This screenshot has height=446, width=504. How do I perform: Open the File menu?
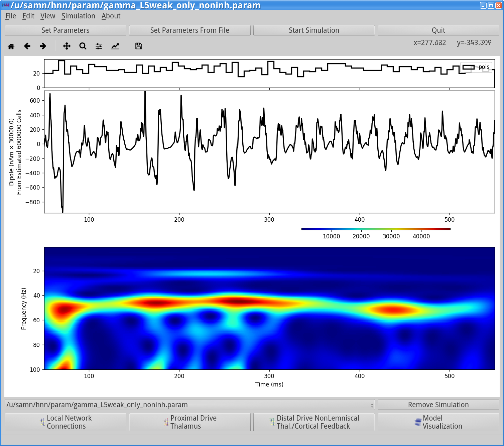coord(11,16)
